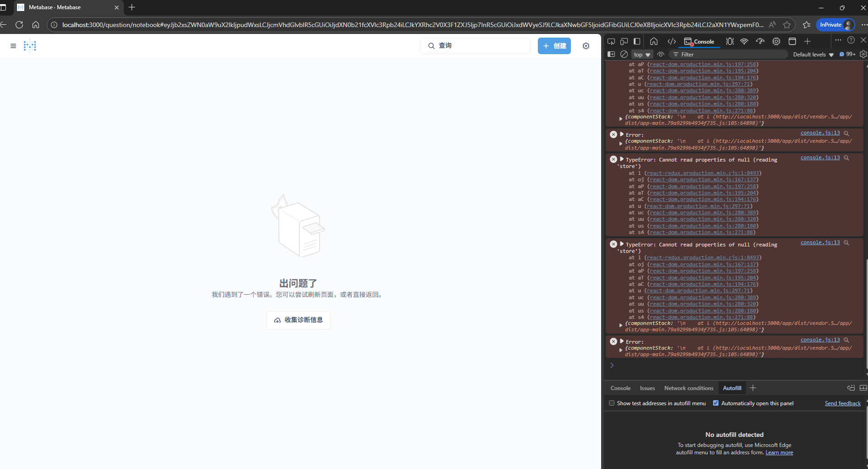The height and width of the screenshot is (469, 868).
Task: Enable Show test addresses in autofill menu
Action: [x=612, y=403]
